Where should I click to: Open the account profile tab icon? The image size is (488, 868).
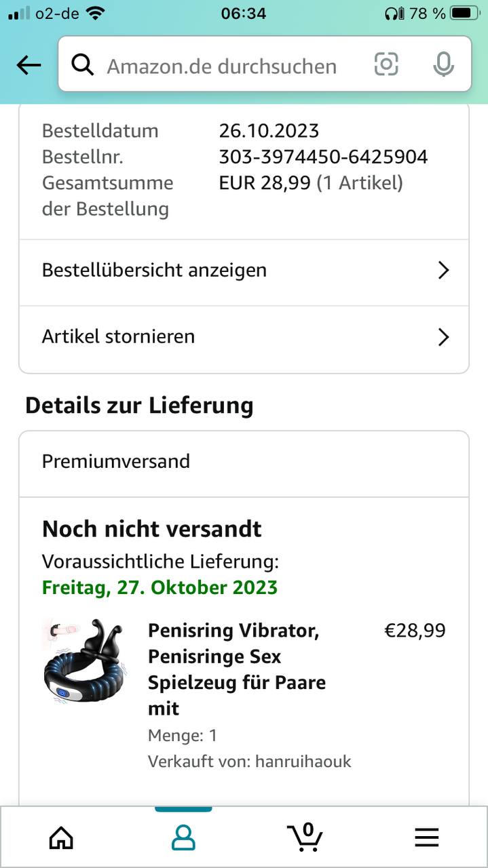point(183,838)
